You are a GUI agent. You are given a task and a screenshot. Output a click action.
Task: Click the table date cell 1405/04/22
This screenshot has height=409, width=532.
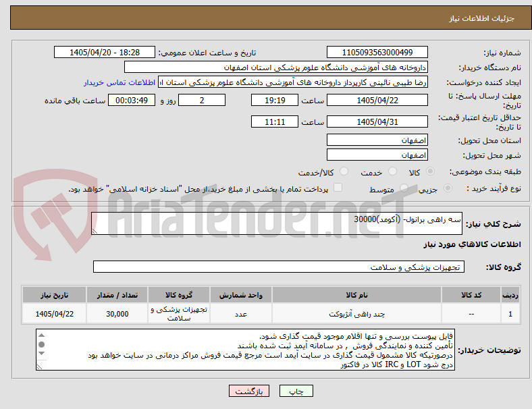click(x=54, y=314)
